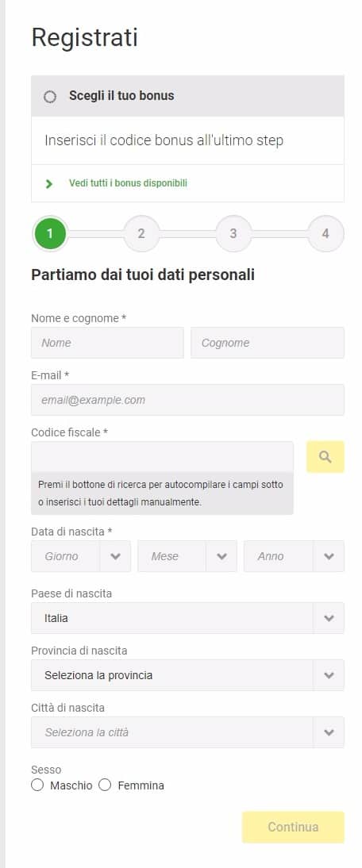Expand the Paese di nascita Italia dropdown

coord(187,618)
